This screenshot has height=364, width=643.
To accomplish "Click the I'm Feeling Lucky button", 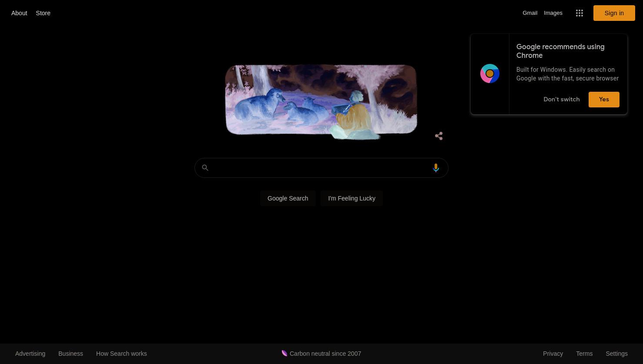I will click(352, 198).
